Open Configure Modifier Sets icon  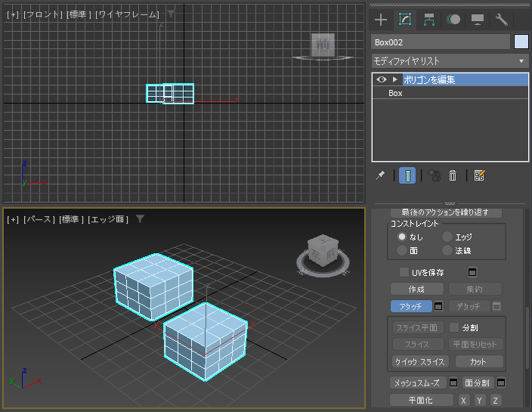pyautogui.click(x=479, y=175)
